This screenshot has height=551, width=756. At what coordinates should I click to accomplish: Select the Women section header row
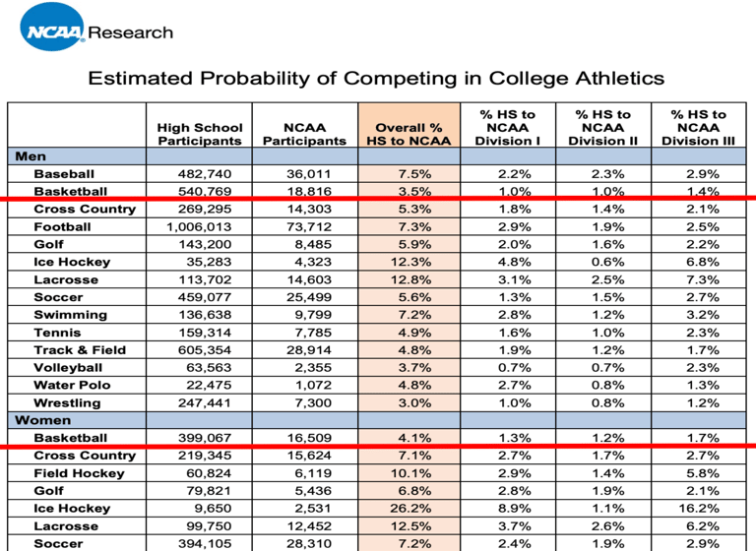tap(377, 420)
